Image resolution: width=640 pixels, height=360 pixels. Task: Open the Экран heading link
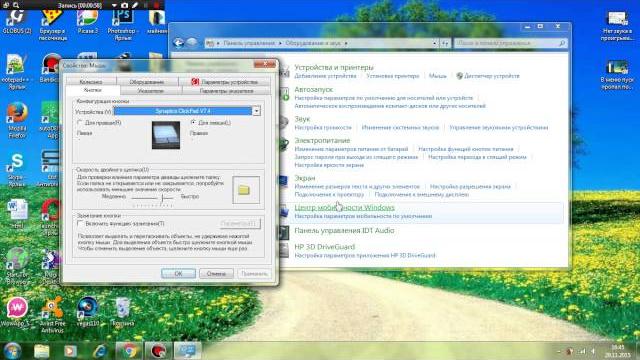point(304,178)
